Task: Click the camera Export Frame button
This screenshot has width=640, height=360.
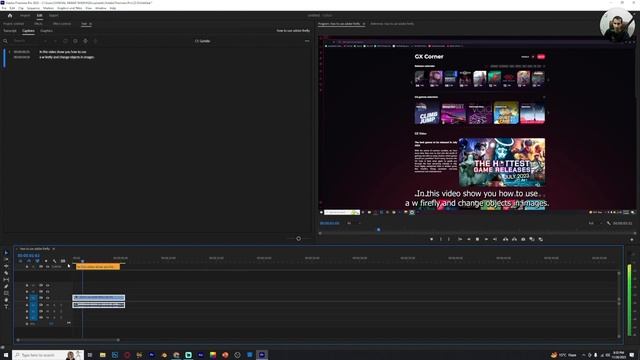Action: coord(523,239)
